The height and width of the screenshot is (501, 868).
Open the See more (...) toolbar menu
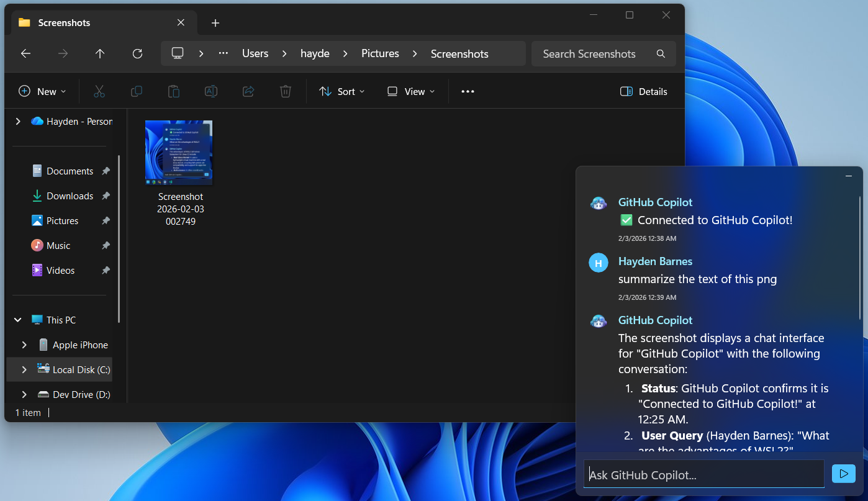[468, 91]
